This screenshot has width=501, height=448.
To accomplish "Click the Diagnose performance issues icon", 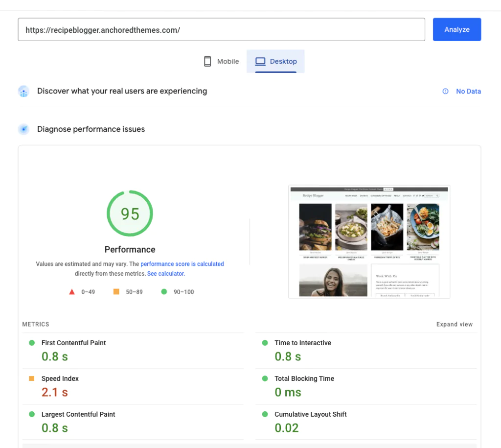I will pyautogui.click(x=23, y=129).
